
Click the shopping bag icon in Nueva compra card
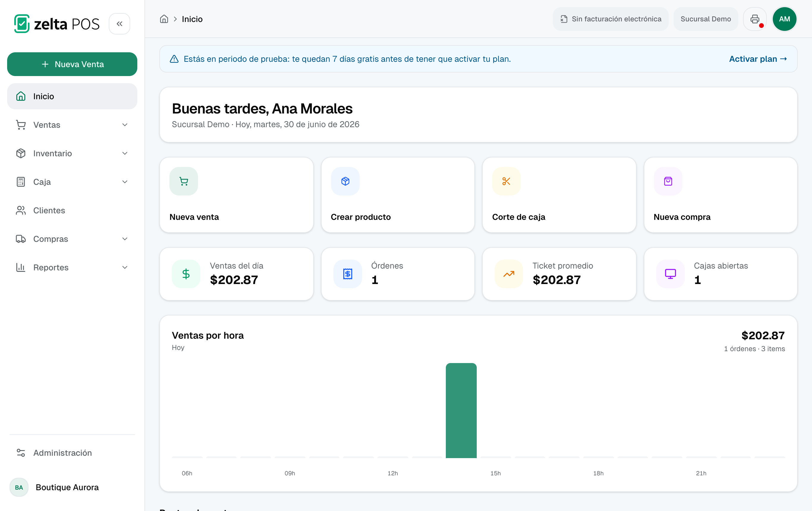pos(668,181)
